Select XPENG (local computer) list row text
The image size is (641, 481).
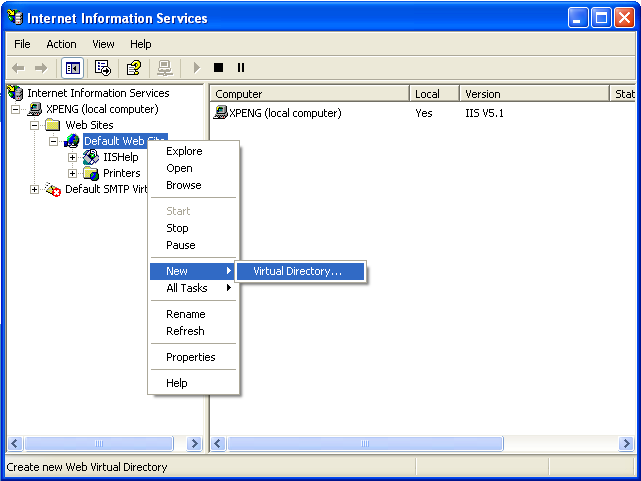click(x=285, y=113)
